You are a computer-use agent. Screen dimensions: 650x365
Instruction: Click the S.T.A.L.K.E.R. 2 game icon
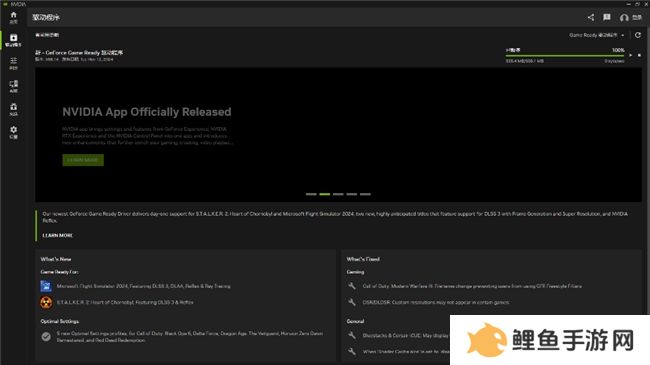pyautogui.click(x=46, y=302)
